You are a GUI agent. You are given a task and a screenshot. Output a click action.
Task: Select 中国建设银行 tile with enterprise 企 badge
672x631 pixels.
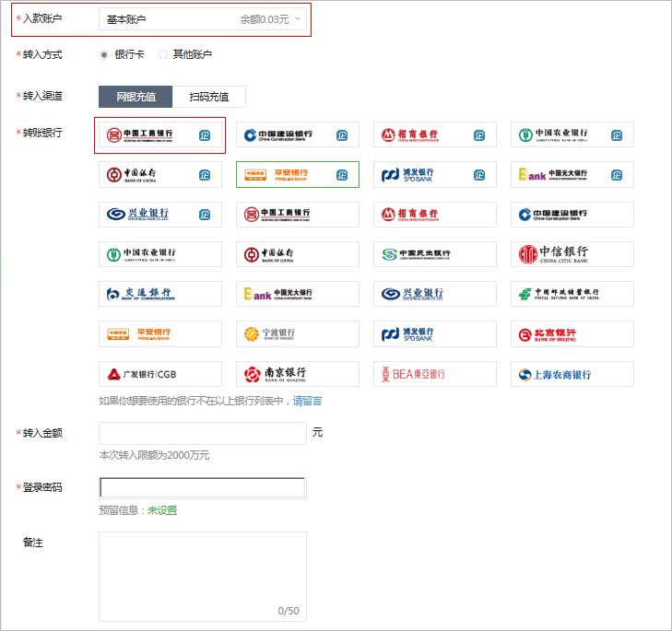(298, 134)
